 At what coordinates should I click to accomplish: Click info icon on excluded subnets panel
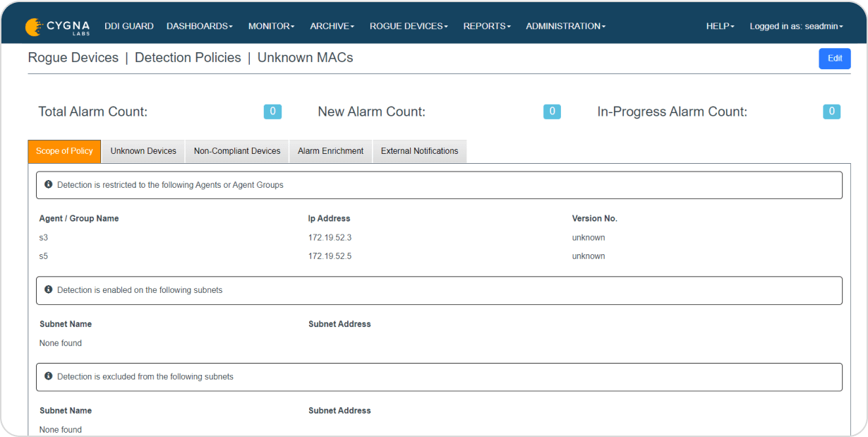click(48, 376)
